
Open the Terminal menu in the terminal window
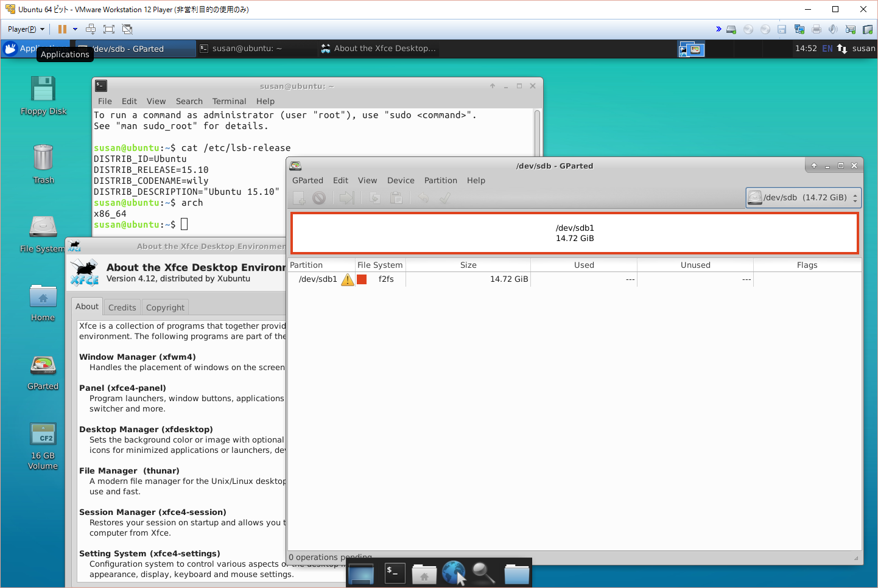coord(229,102)
